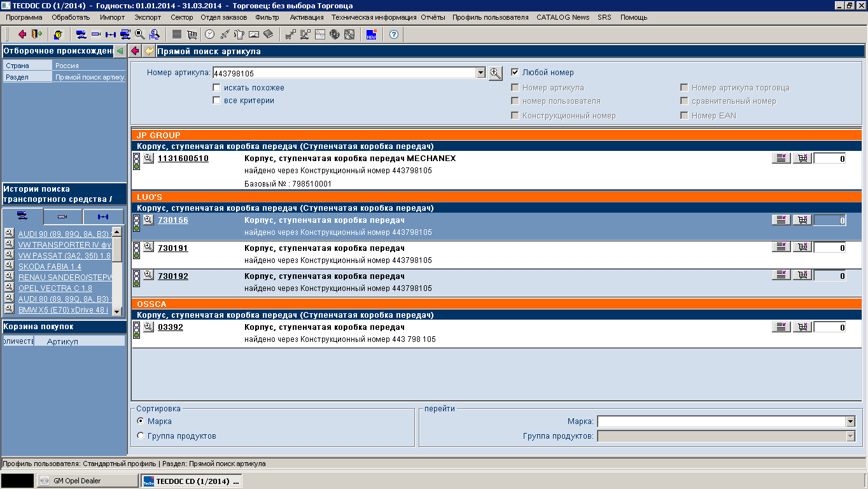Enable the 'искать похожее' checkbox
This screenshot has height=489, width=868.
217,88
